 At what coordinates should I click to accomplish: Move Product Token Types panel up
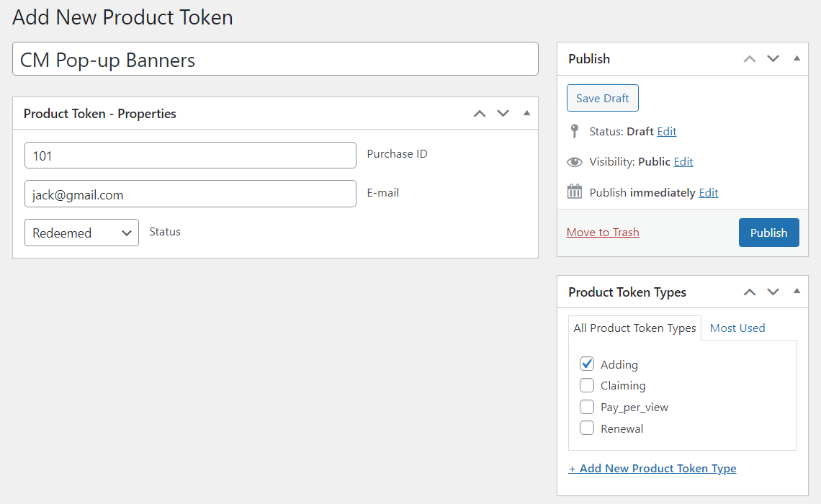tap(749, 292)
